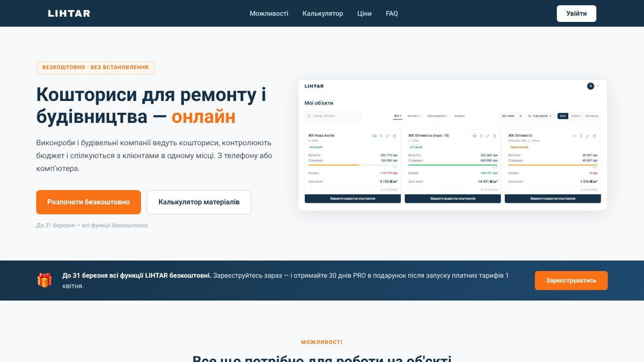Open the Всі типи dropdown
The width and height of the screenshot is (644, 362).
[x=511, y=116]
